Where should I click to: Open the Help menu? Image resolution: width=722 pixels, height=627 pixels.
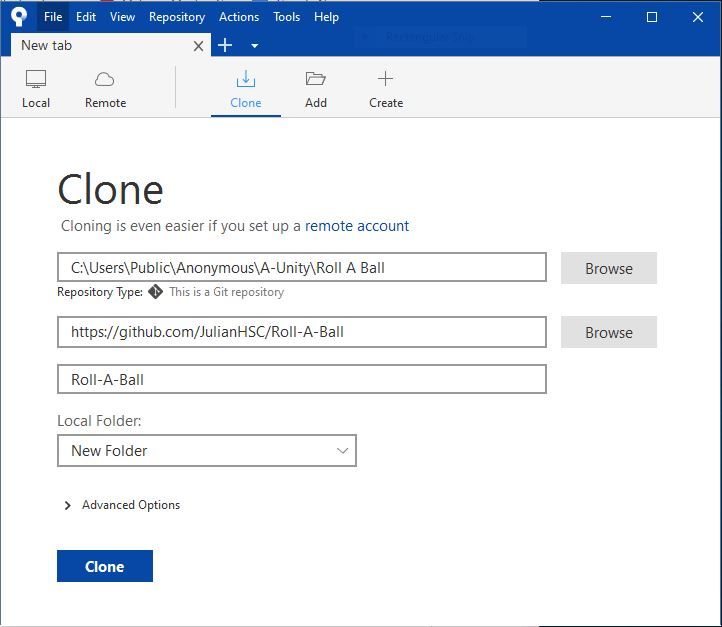(326, 17)
